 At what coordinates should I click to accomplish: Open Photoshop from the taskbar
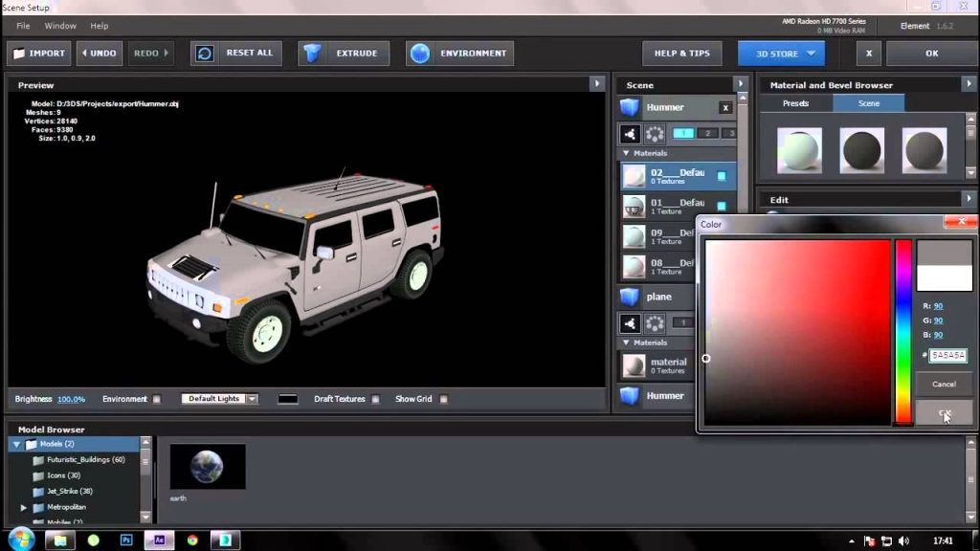click(x=126, y=540)
